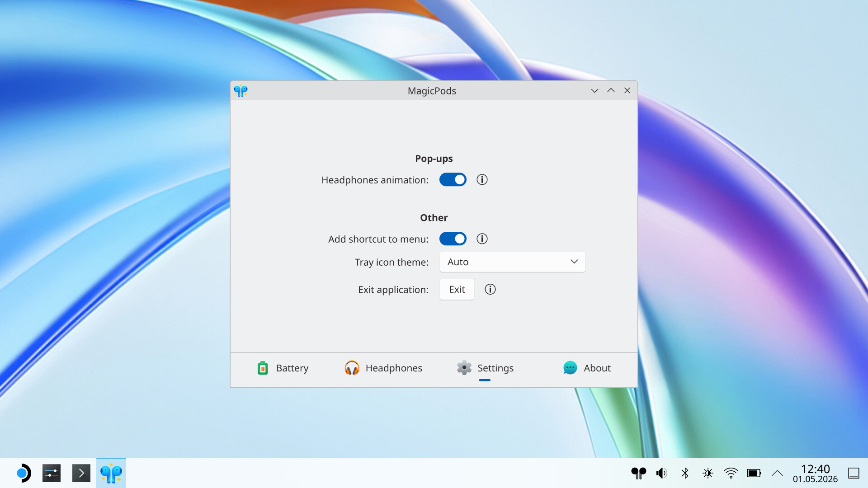Open brightness tray icon
Screen dimensions: 868x488
pos(708,473)
